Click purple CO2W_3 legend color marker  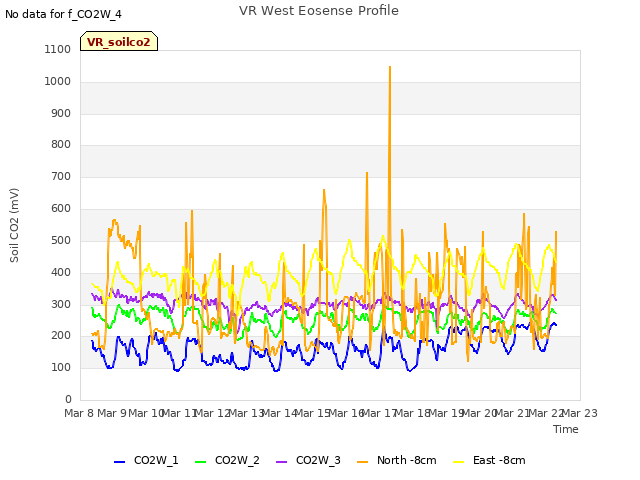[x=282, y=461]
